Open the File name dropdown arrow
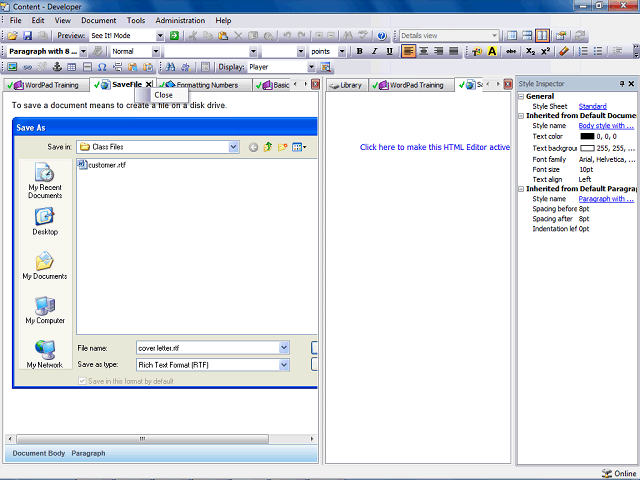Image resolution: width=640 pixels, height=480 pixels. 284,348
